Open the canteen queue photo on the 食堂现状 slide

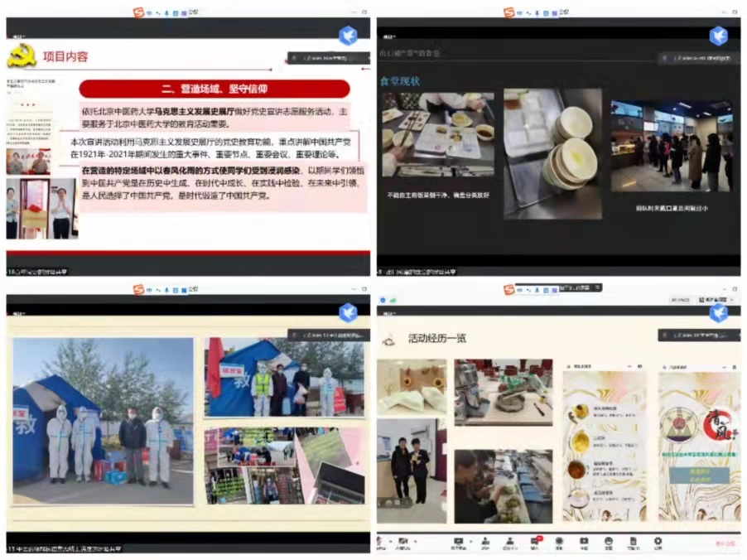671,146
